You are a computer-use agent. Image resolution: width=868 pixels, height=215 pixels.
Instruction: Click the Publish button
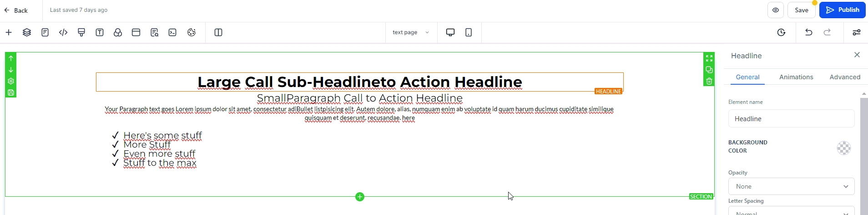tap(843, 10)
